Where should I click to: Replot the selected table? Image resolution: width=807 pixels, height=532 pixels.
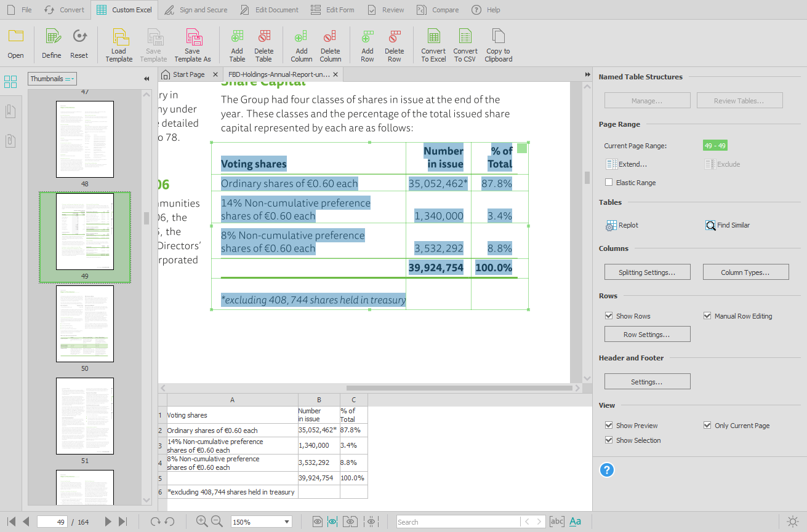click(x=621, y=225)
